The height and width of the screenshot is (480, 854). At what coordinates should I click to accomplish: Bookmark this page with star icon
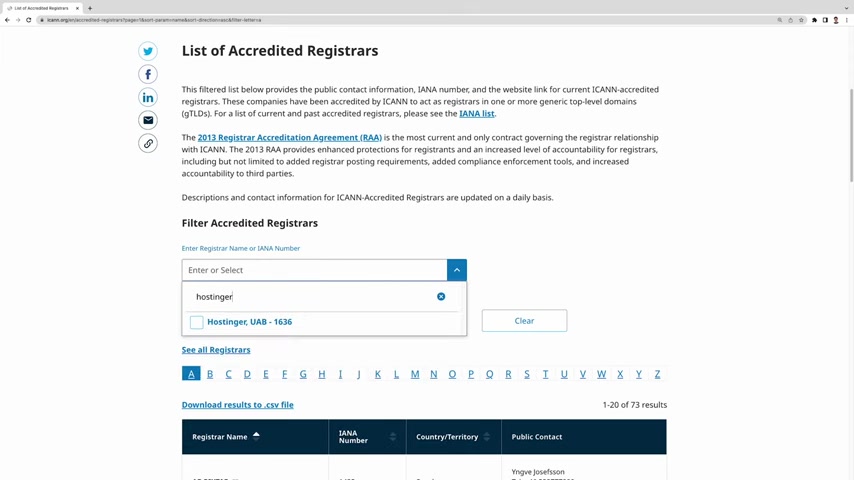click(x=801, y=20)
